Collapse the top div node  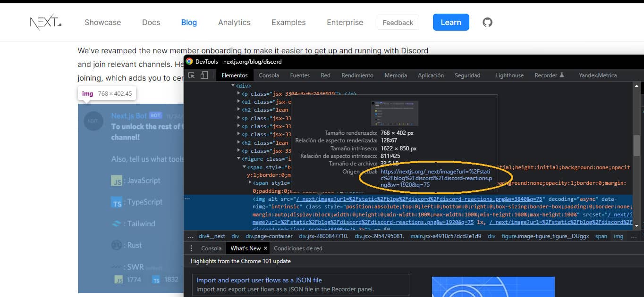pos(233,85)
